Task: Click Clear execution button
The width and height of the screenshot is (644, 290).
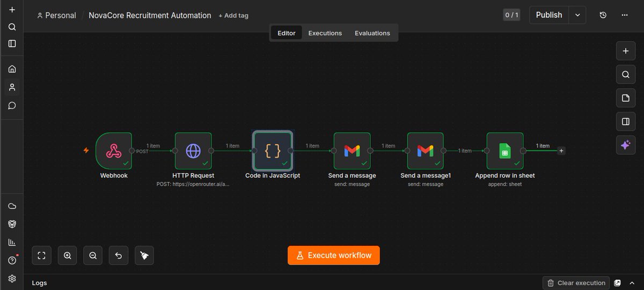Action: [x=576, y=282]
